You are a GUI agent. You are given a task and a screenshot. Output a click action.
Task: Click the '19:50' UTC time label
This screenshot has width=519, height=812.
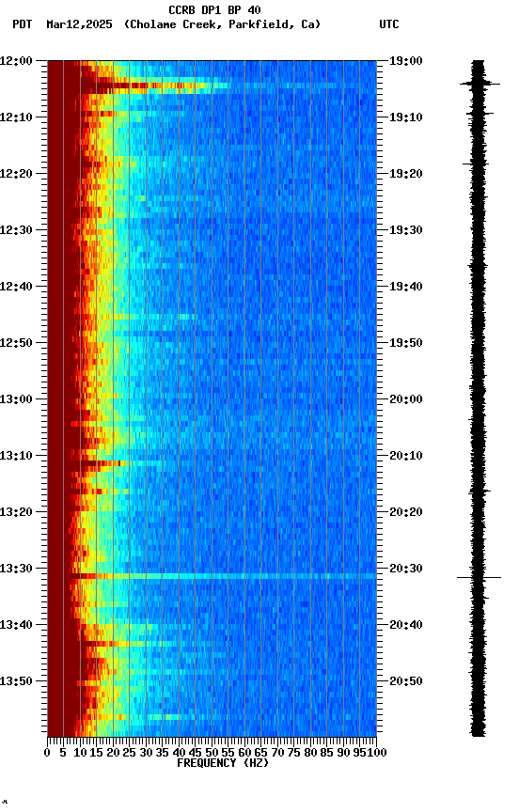point(406,343)
